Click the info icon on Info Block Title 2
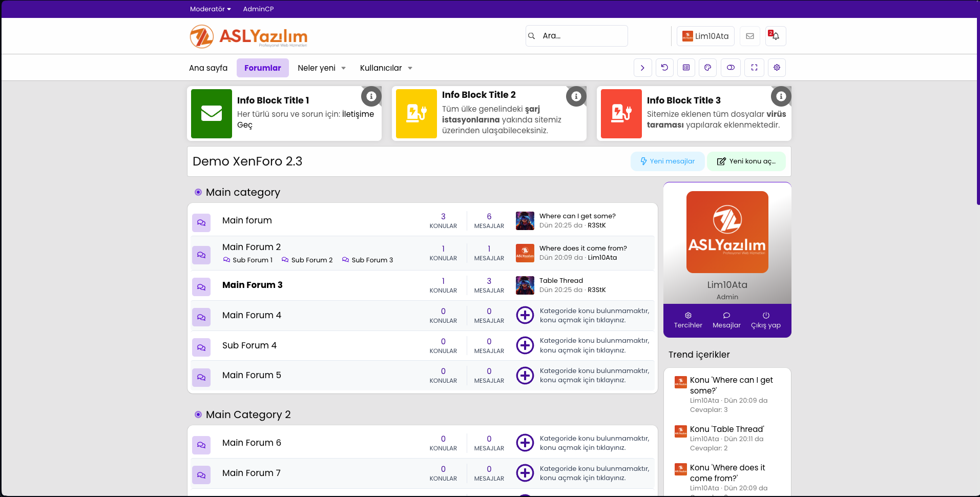 pos(576,96)
